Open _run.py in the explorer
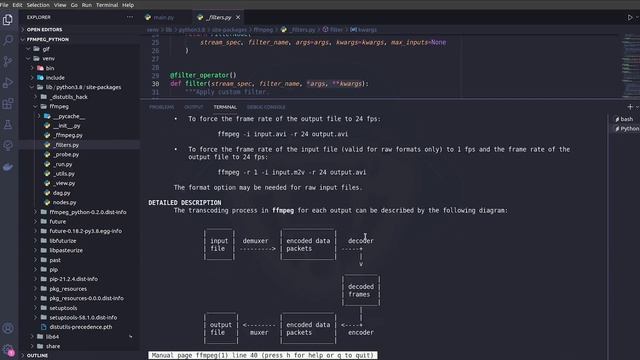 click(x=80, y=164)
